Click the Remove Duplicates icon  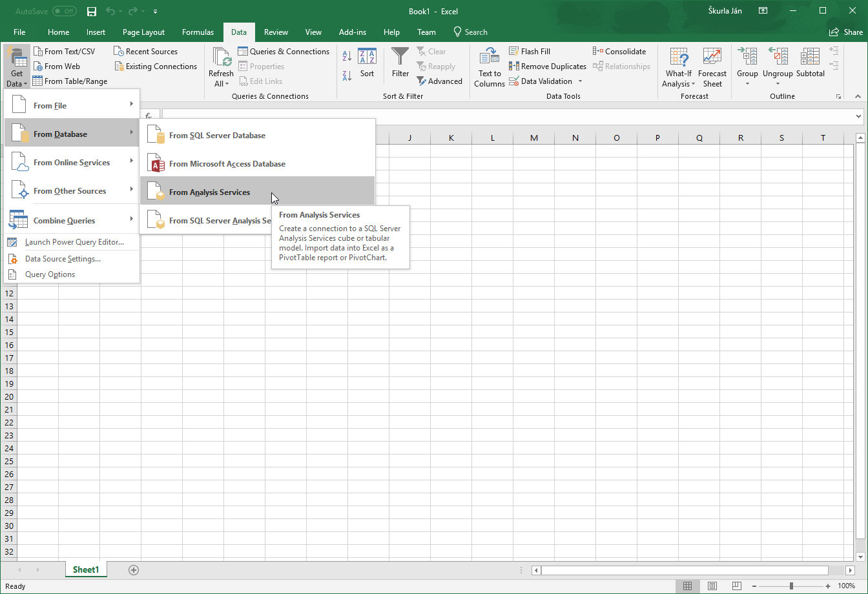point(514,67)
